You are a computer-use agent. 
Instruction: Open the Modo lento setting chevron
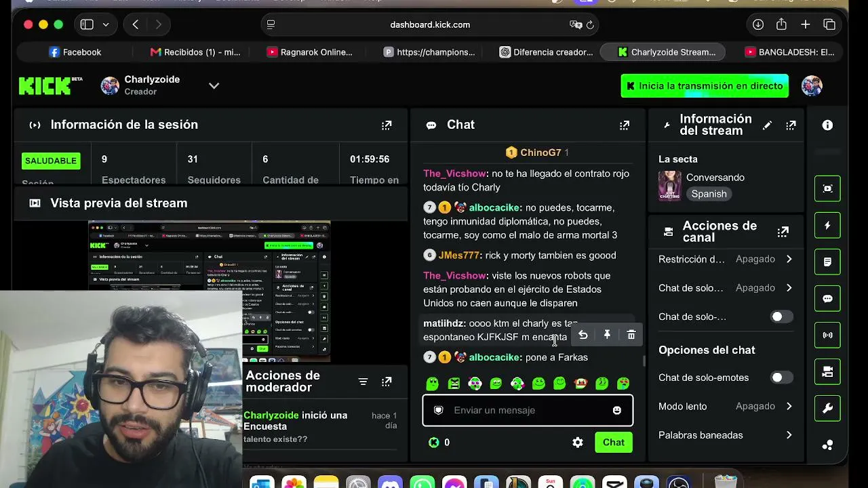coord(789,406)
